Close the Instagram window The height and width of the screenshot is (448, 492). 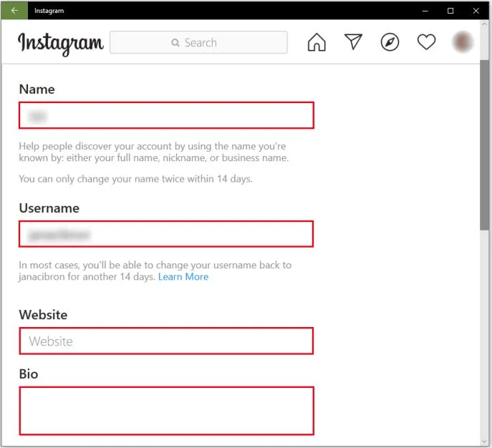tap(476, 11)
